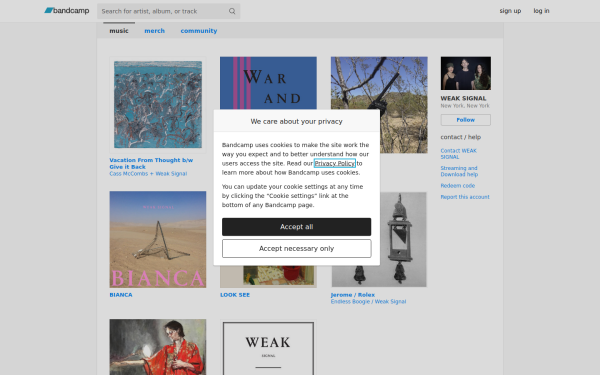
Task: Click Accept all cookies button
Action: (297, 227)
